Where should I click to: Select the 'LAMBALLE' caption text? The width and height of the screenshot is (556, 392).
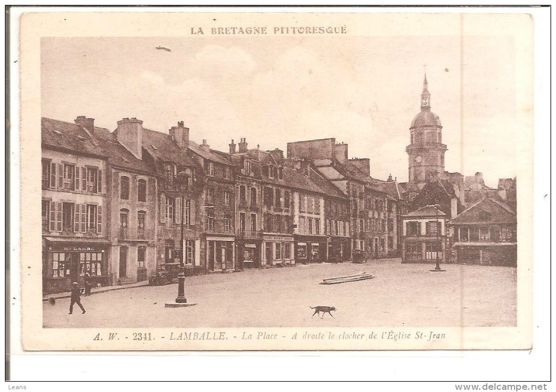198,336
